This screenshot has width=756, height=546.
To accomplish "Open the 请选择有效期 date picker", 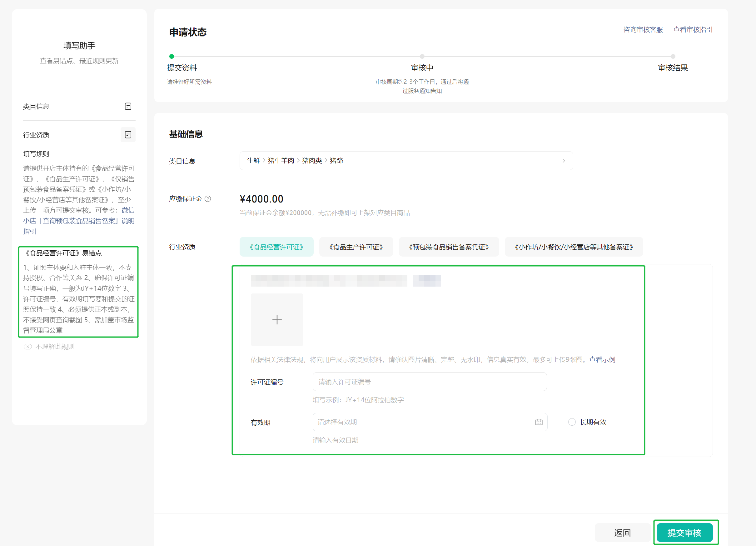I will [x=423, y=422].
